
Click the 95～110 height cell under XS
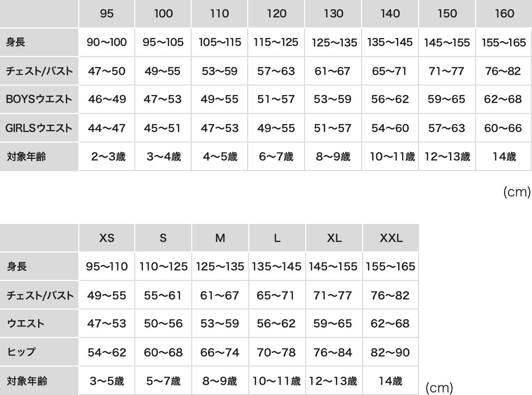pyautogui.click(x=107, y=266)
